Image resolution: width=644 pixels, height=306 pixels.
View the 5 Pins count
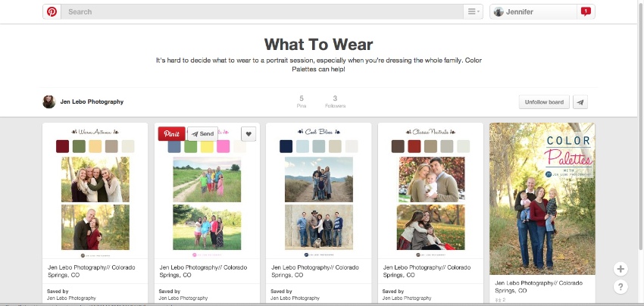(x=302, y=101)
